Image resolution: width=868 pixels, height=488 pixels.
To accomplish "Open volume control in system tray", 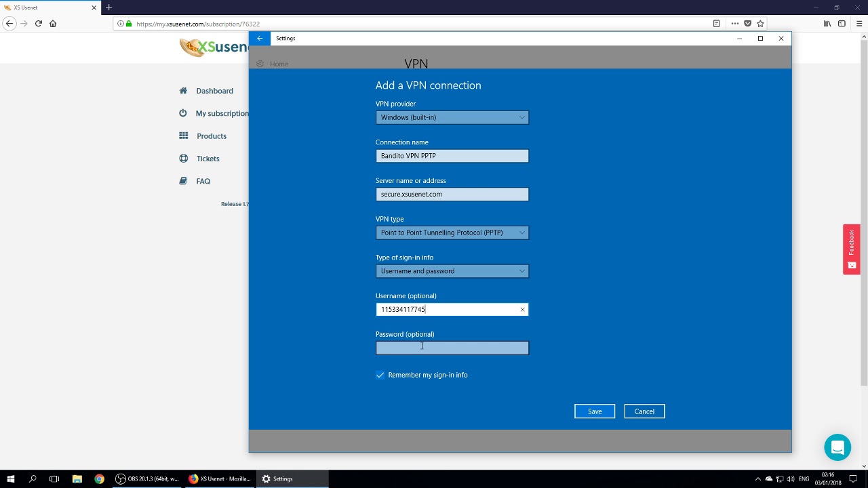I will coord(791,479).
